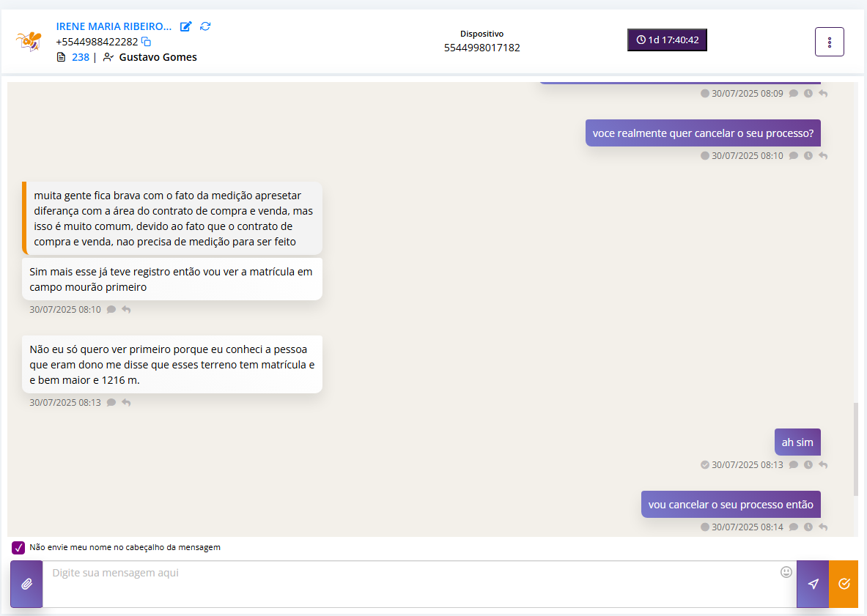The height and width of the screenshot is (616, 867).
Task: Click the paperclip attach file button
Action: (26, 584)
